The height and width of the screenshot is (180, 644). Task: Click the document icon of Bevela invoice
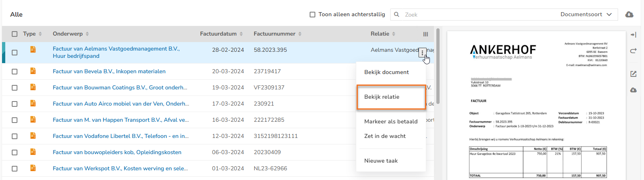33,71
